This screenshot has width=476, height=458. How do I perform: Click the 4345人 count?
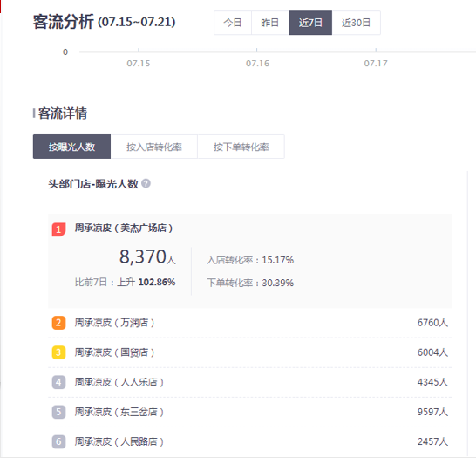(432, 382)
